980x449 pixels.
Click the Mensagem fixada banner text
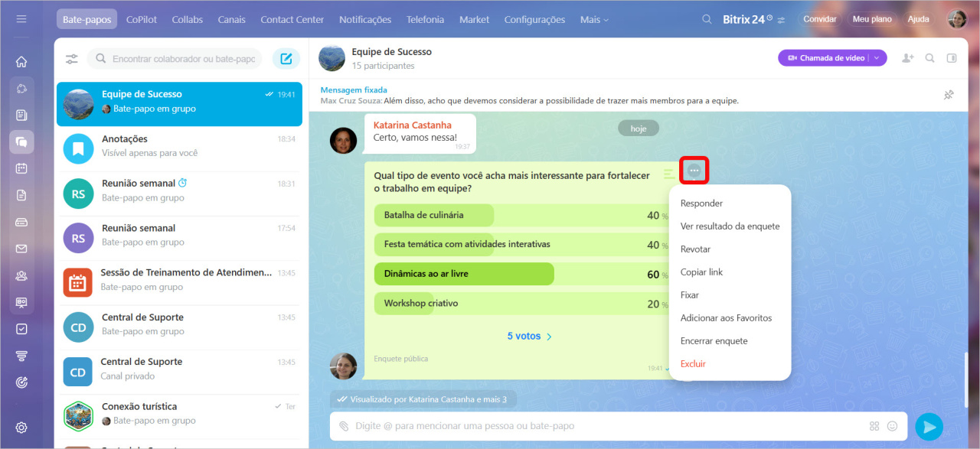point(354,89)
